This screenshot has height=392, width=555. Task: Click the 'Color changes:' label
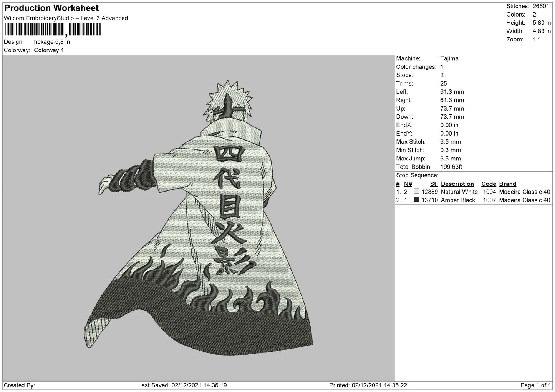(416, 67)
